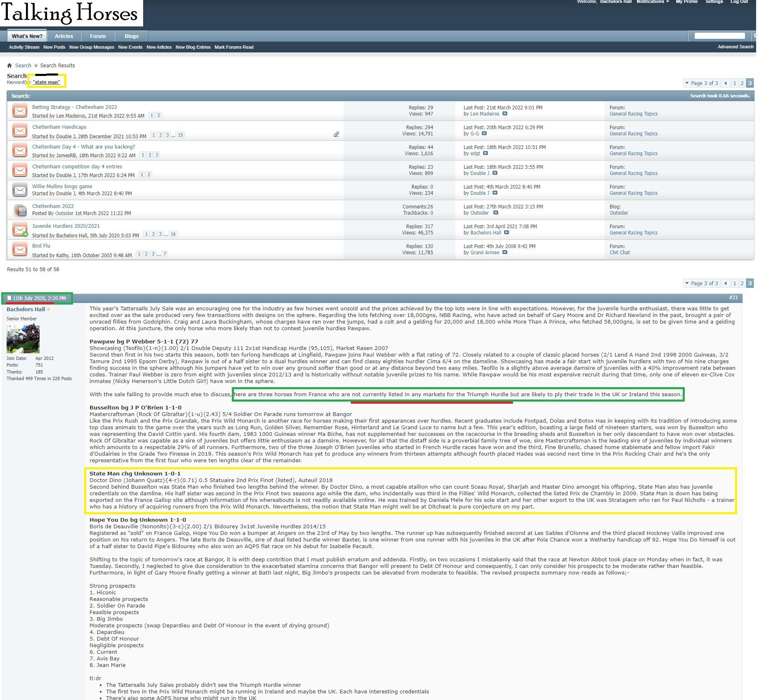Select New Posts in the sub-navigation
This screenshot has width=759, height=700.
(x=54, y=47)
